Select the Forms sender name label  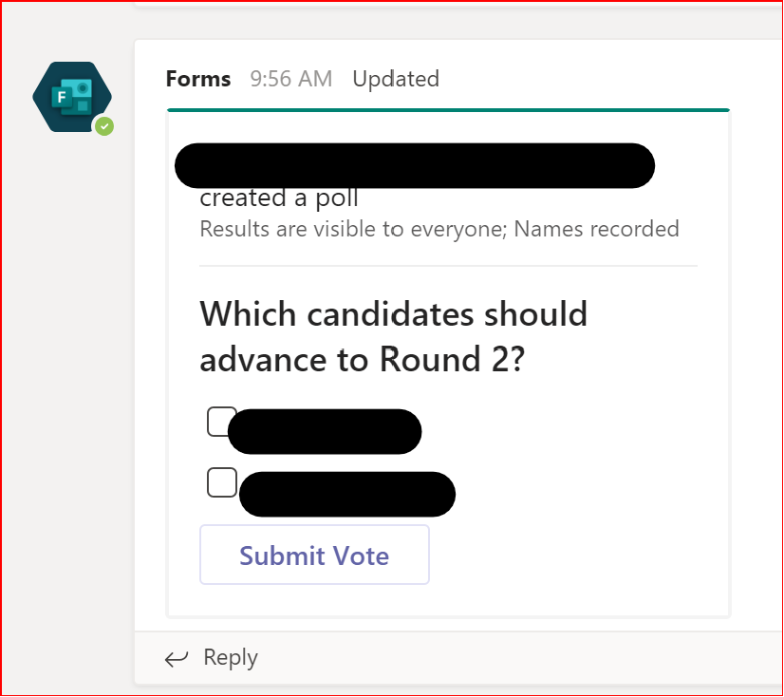pos(198,79)
